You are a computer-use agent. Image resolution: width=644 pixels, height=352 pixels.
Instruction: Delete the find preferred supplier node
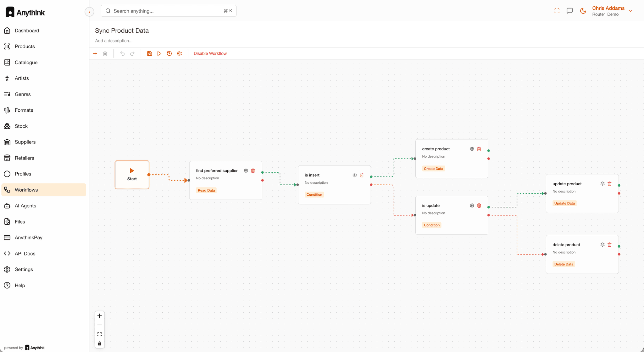(253, 171)
